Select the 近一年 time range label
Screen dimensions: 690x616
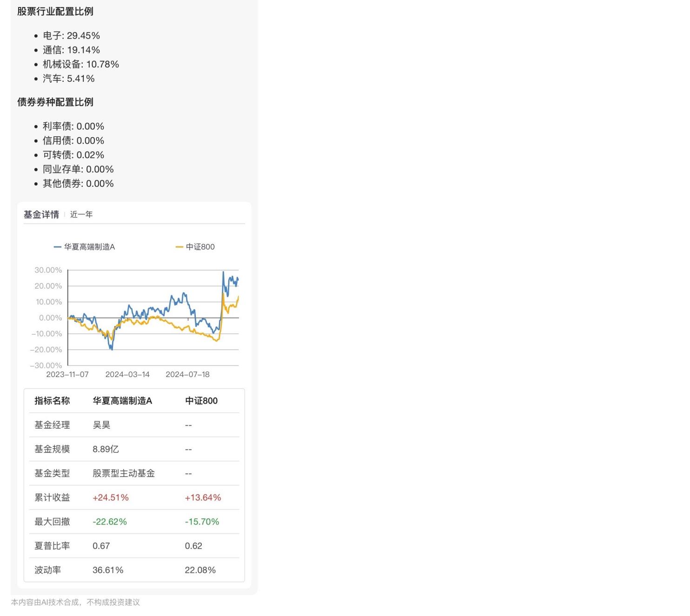coord(81,214)
